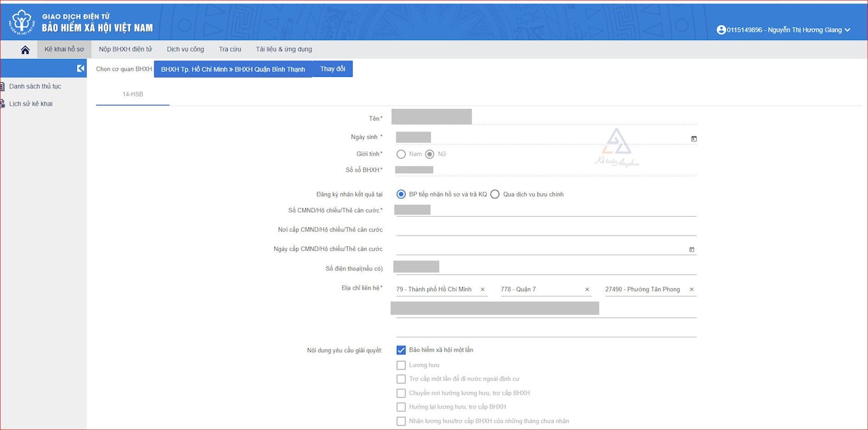Go to the home page icon
Screen dimensions: 868x430
pyautogui.click(x=25, y=50)
